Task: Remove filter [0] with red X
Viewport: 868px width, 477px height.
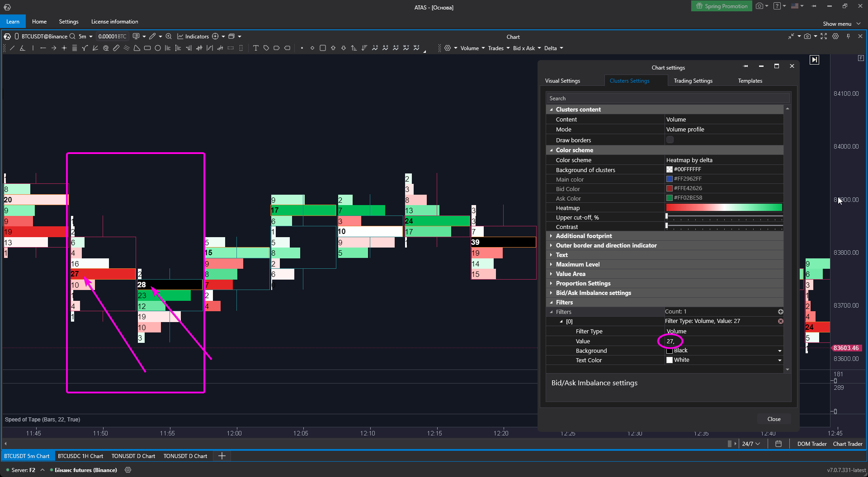Action: tap(780, 321)
